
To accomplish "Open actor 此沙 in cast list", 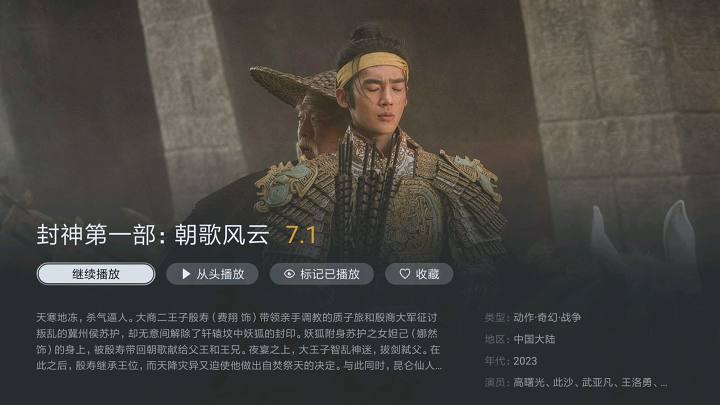I will pyautogui.click(x=563, y=382).
